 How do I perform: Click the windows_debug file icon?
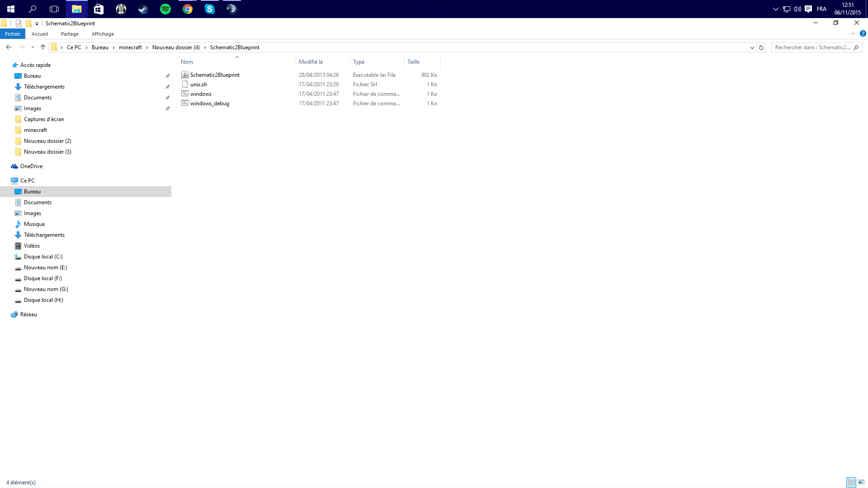click(x=185, y=103)
